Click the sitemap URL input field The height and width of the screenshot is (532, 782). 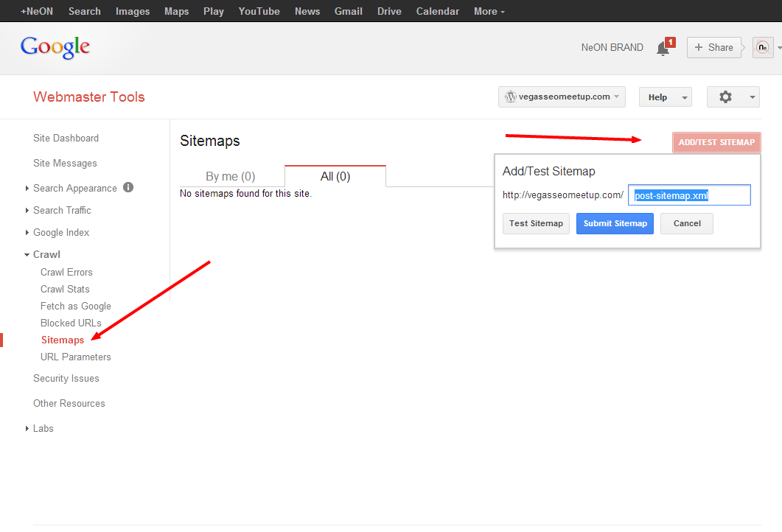689,195
